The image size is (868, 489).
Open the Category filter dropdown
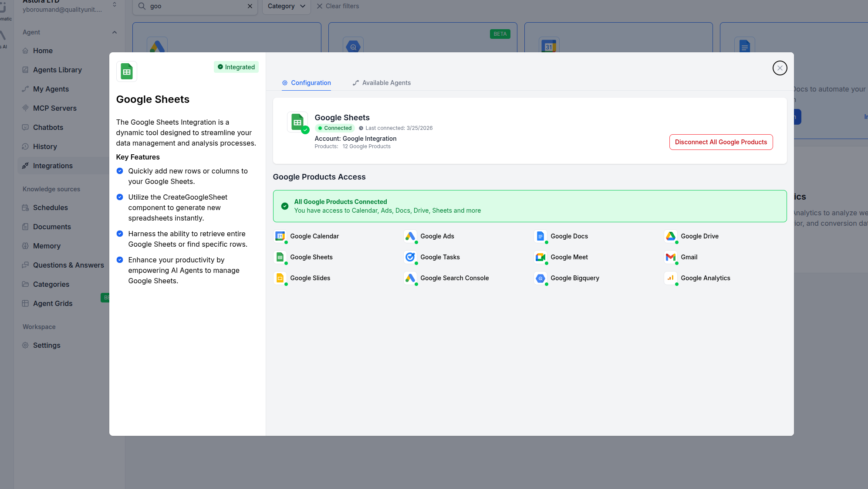tap(286, 6)
